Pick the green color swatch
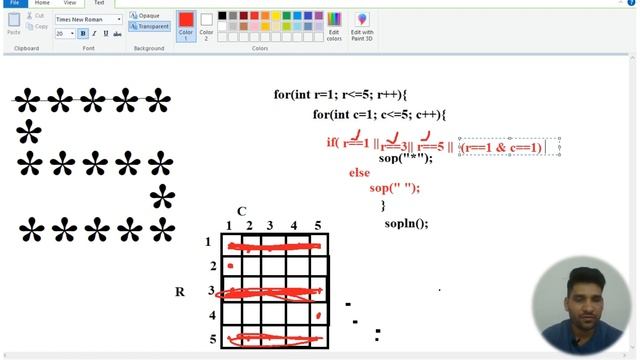The height and width of the screenshot is (360, 640). pyautogui.click(x=287, y=16)
